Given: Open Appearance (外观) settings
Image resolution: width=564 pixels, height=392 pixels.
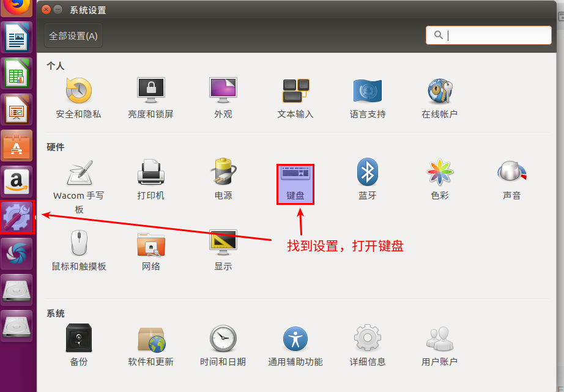Looking at the screenshot, I should click(223, 98).
